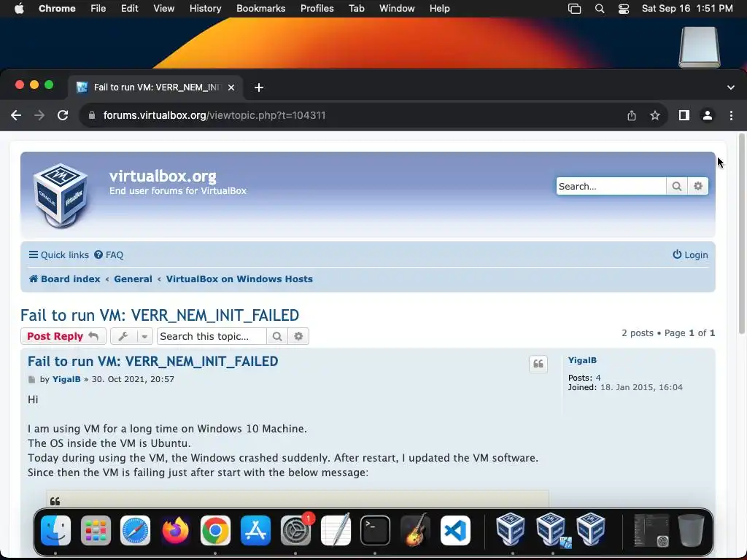Screen dimensions: 747x560
Task: Expand the tab search chevron
Action: point(731,87)
